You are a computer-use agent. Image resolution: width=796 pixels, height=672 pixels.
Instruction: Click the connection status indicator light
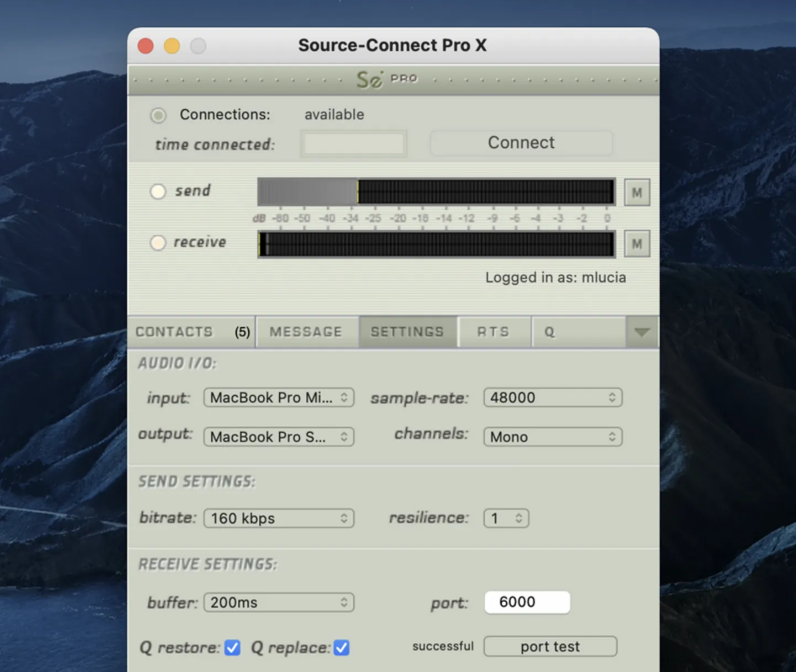pyautogui.click(x=158, y=115)
